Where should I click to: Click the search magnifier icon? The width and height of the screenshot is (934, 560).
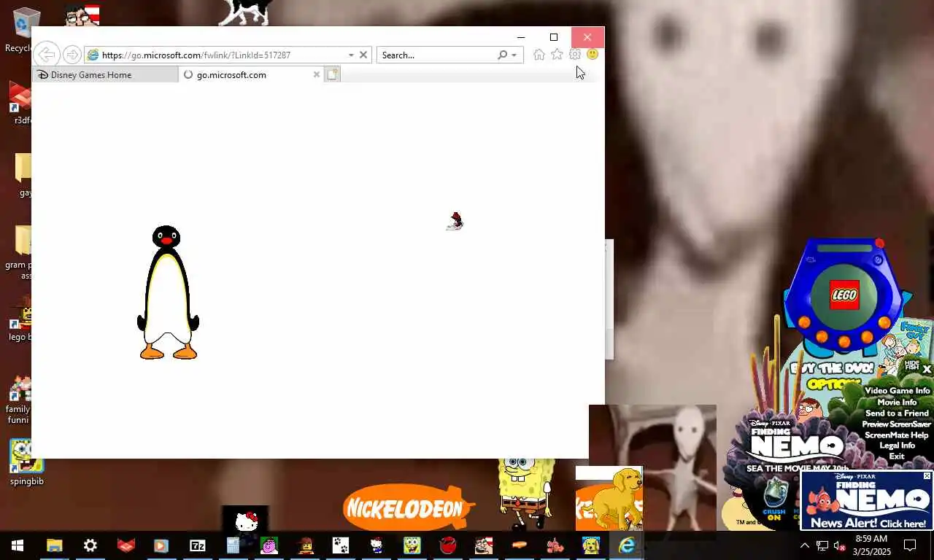click(x=502, y=55)
